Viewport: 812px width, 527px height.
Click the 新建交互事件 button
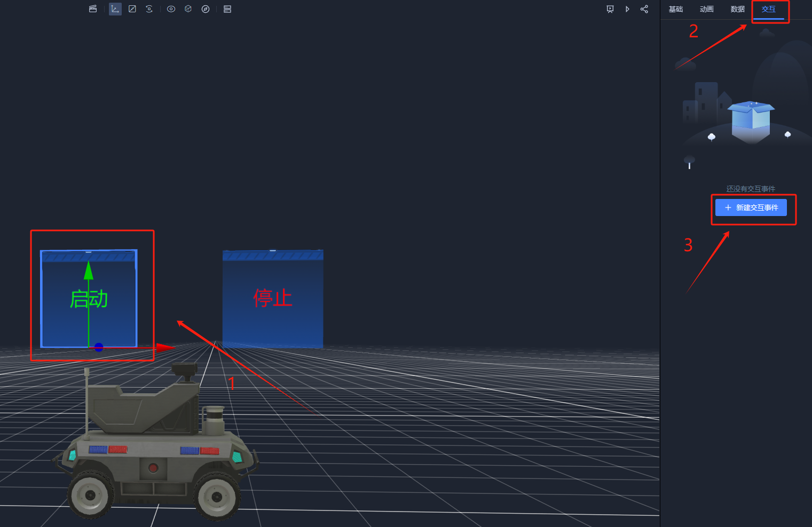[751, 207]
